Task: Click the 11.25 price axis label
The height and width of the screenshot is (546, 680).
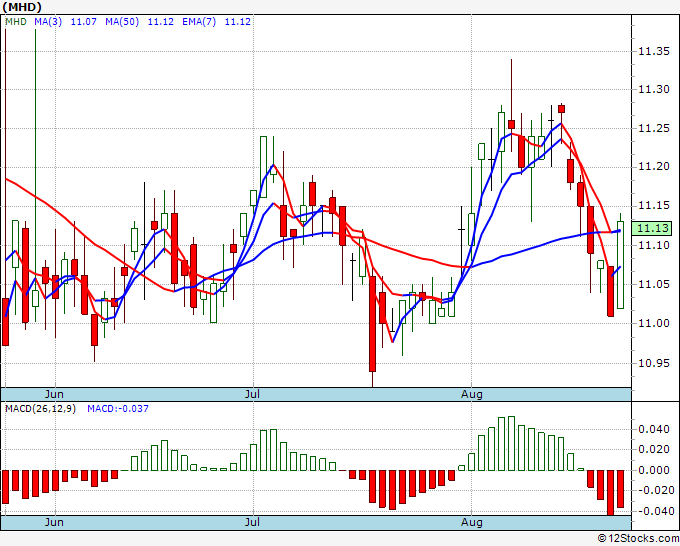Action: 654,129
